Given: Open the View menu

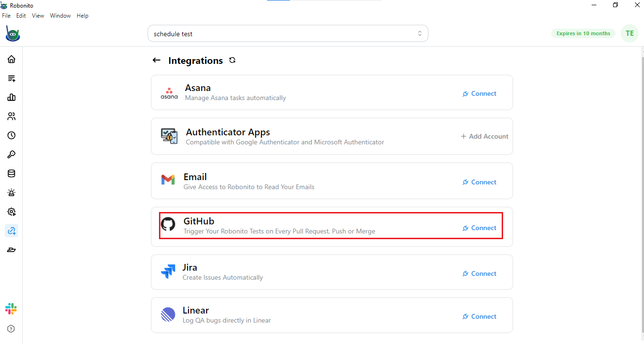Looking at the screenshot, I should [x=38, y=16].
